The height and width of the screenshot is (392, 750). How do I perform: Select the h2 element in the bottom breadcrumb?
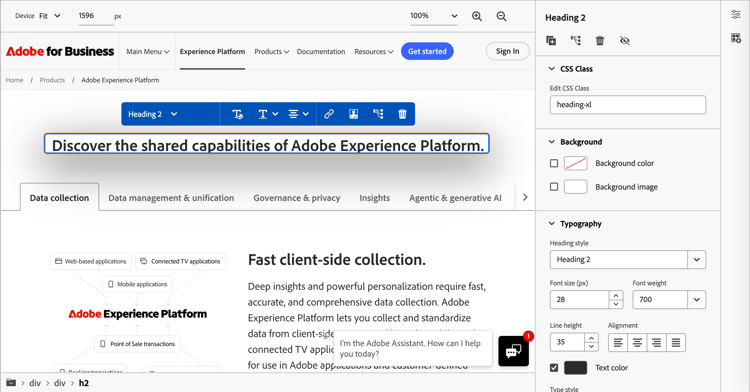click(x=84, y=383)
